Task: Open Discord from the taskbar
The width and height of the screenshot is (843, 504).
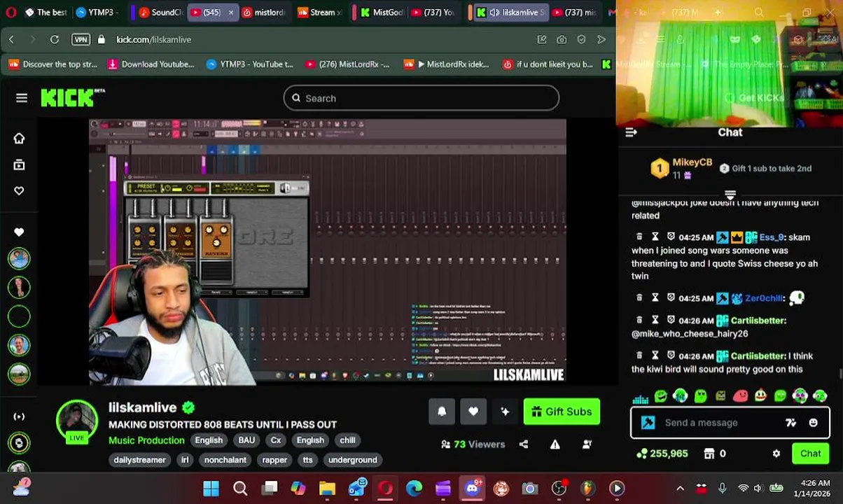Action: point(472,488)
